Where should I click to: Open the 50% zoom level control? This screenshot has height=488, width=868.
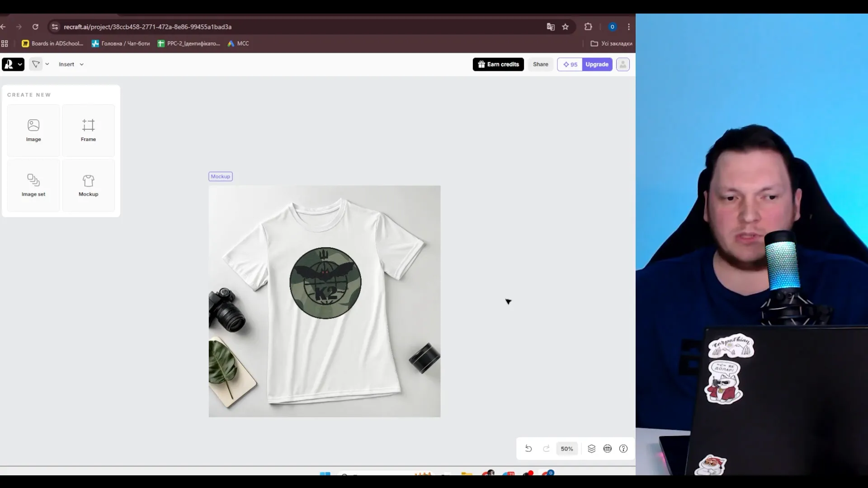pyautogui.click(x=566, y=449)
